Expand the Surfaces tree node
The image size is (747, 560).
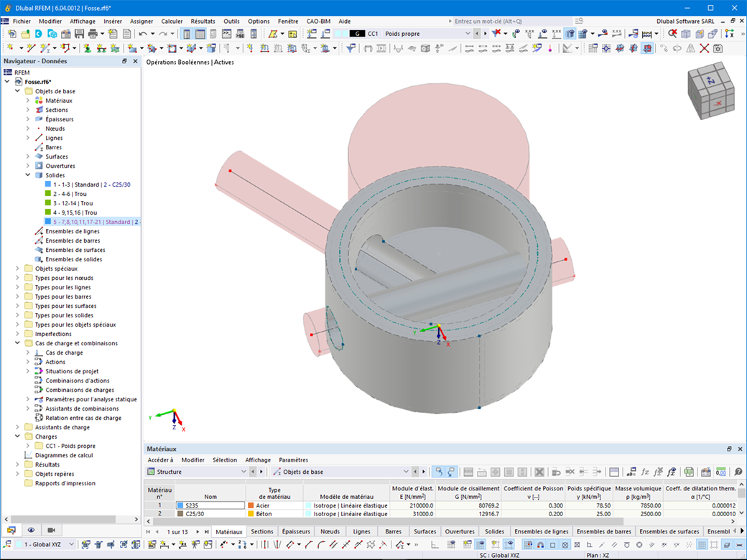[x=27, y=157]
